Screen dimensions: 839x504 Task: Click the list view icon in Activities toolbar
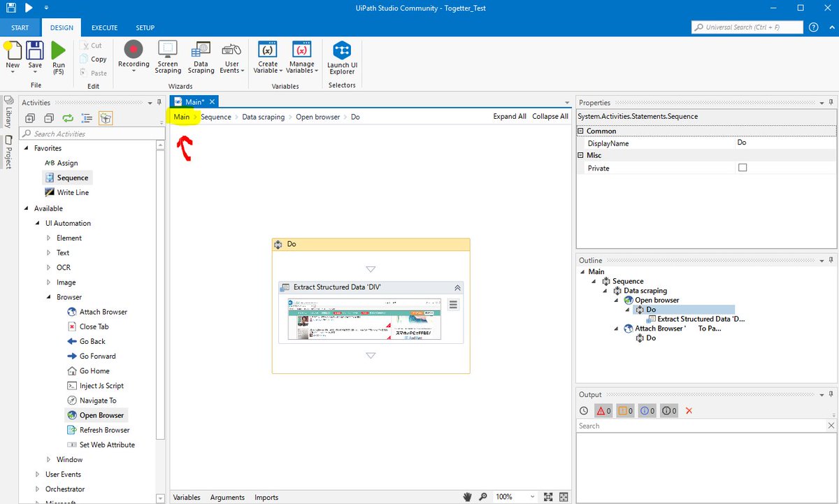87,118
